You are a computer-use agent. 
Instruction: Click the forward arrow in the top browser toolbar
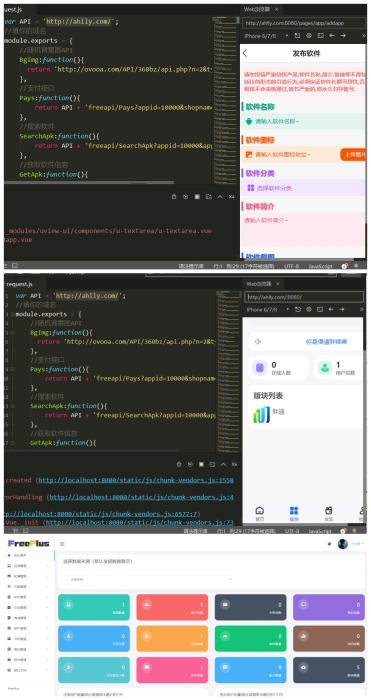click(x=343, y=35)
